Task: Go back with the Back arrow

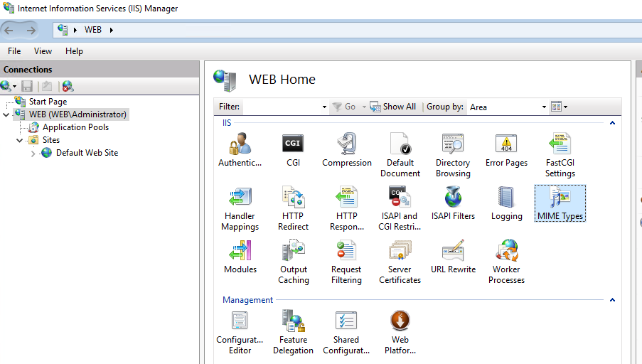Action: point(9,31)
